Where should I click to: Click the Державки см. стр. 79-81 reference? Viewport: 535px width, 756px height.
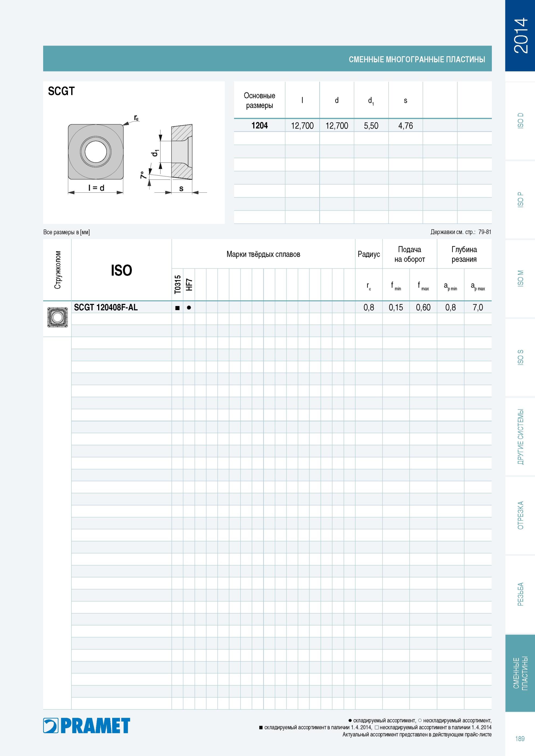461,232
